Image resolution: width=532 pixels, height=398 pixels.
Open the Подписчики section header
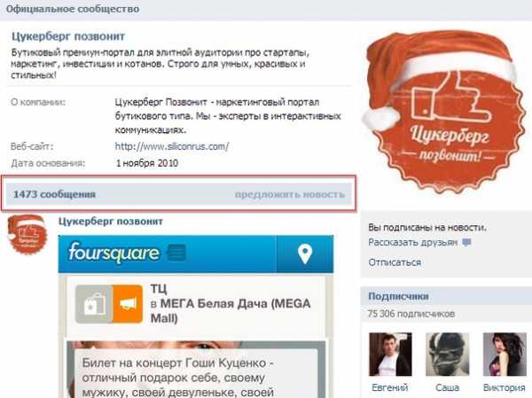pos(398,296)
